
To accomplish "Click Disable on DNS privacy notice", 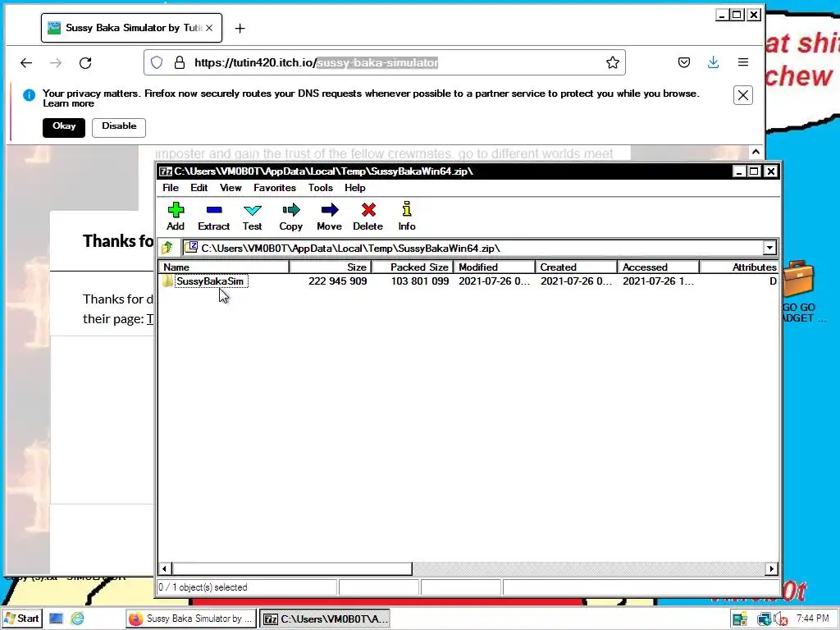I will [x=119, y=127].
